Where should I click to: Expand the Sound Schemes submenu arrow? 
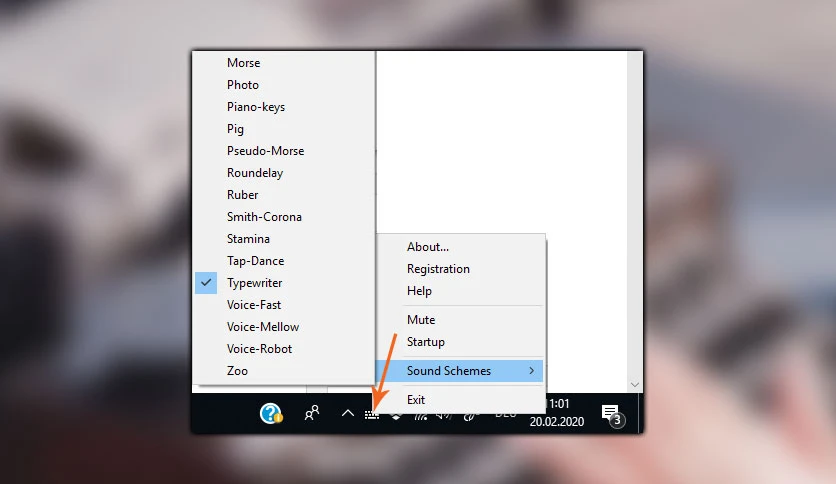pyautogui.click(x=532, y=370)
